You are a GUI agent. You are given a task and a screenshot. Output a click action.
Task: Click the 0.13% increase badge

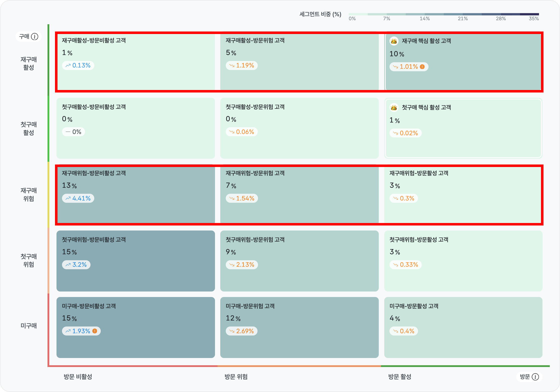point(78,65)
